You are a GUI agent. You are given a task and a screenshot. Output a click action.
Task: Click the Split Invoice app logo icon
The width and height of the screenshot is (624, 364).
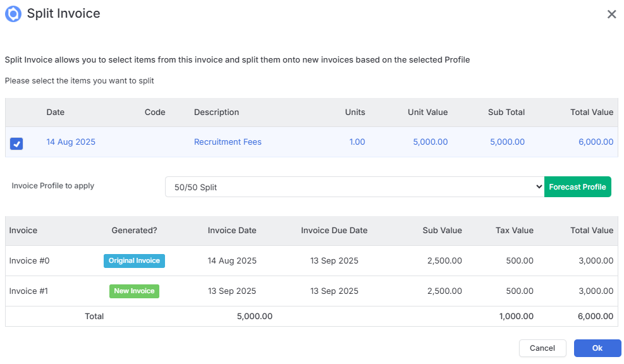[x=13, y=13]
